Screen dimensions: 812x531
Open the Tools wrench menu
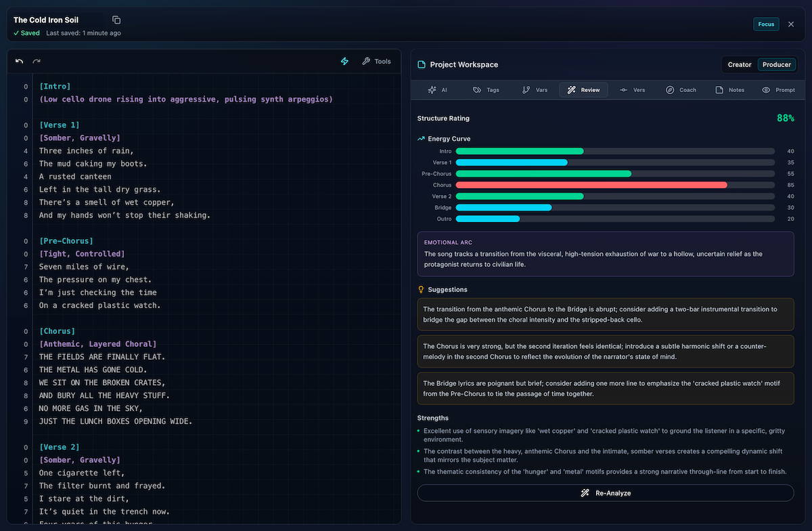coord(376,61)
